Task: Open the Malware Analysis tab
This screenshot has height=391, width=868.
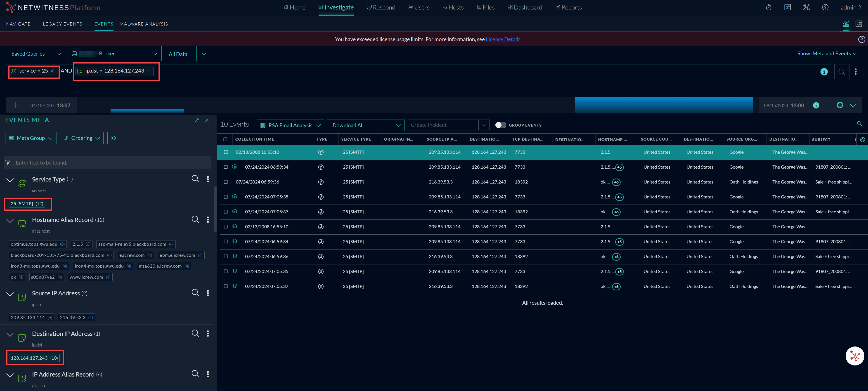Action: pos(144,24)
